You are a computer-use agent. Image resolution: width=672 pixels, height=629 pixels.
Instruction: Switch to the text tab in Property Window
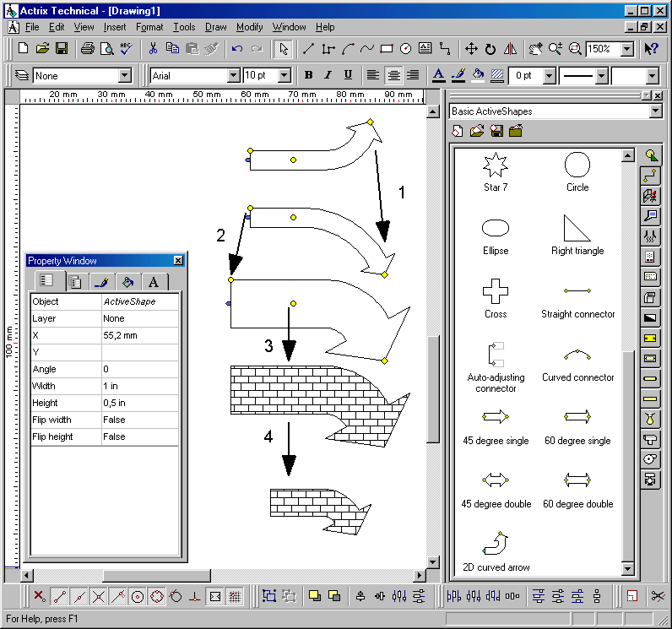click(154, 282)
